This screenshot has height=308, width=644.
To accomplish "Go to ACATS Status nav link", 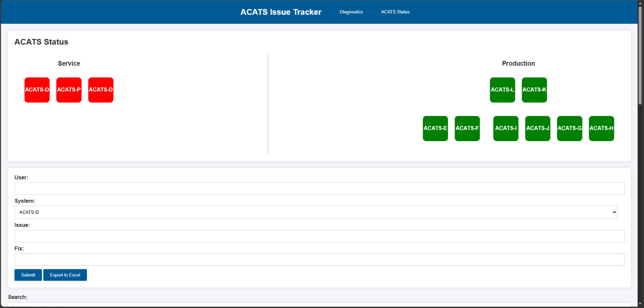I will pyautogui.click(x=395, y=12).
